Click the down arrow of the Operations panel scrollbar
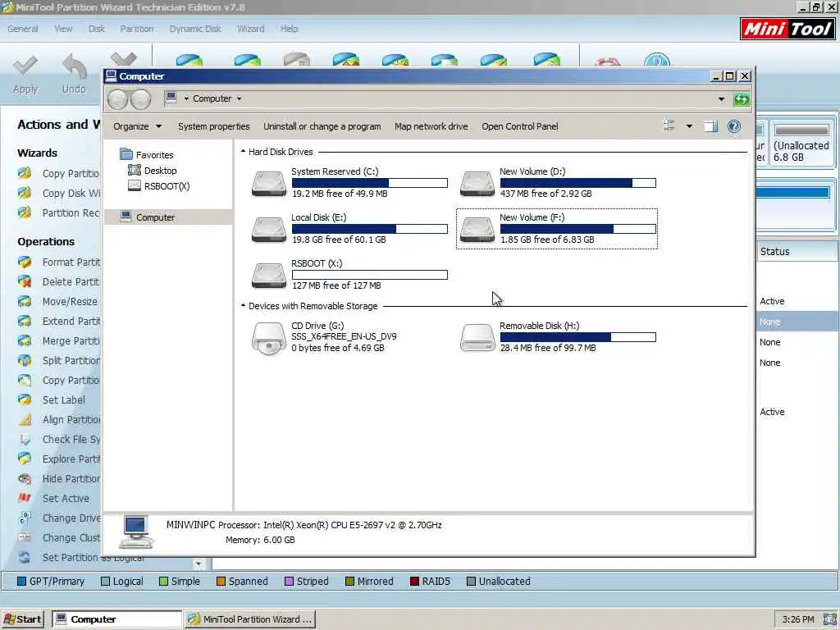The height and width of the screenshot is (630, 840). [x=199, y=564]
